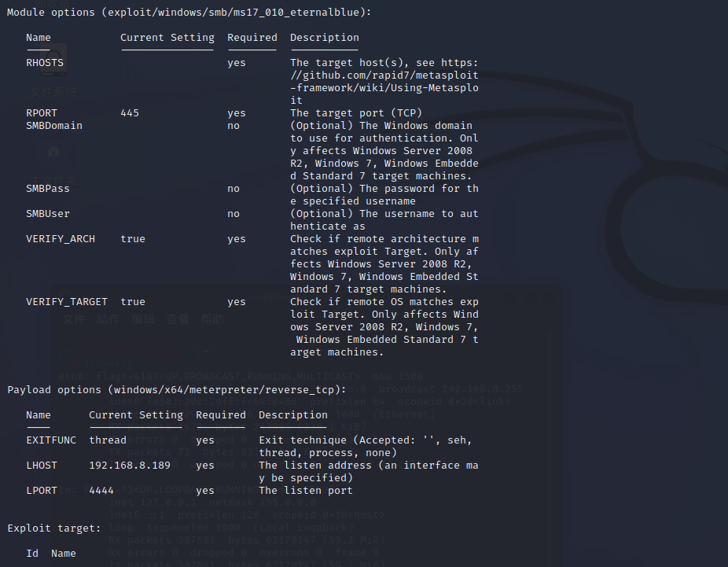Click the EXITFUNC value 'thread'
The height and width of the screenshot is (567, 728).
108,440
